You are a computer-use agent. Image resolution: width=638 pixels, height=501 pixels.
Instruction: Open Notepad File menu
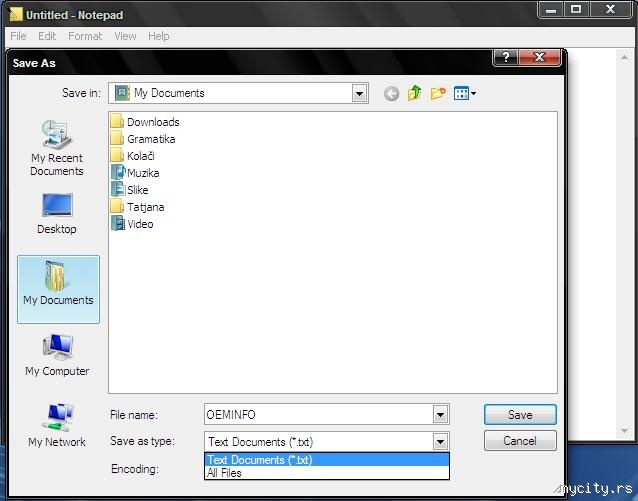tap(18, 36)
